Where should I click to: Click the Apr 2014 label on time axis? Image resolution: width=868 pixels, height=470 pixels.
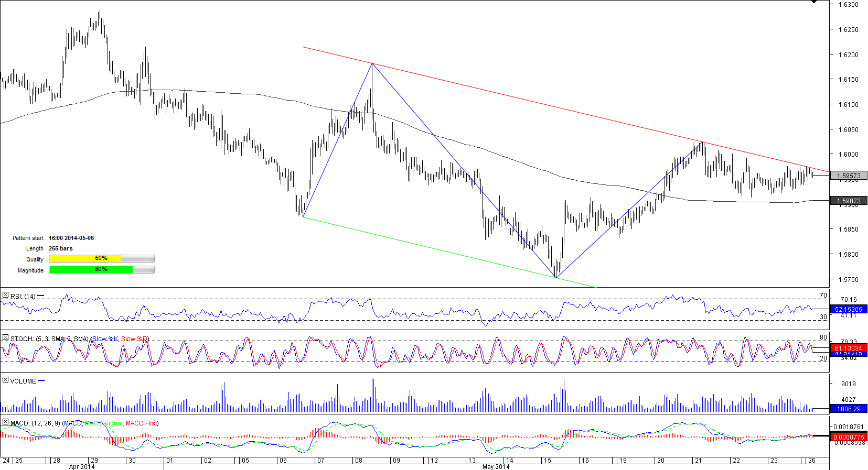[82, 466]
